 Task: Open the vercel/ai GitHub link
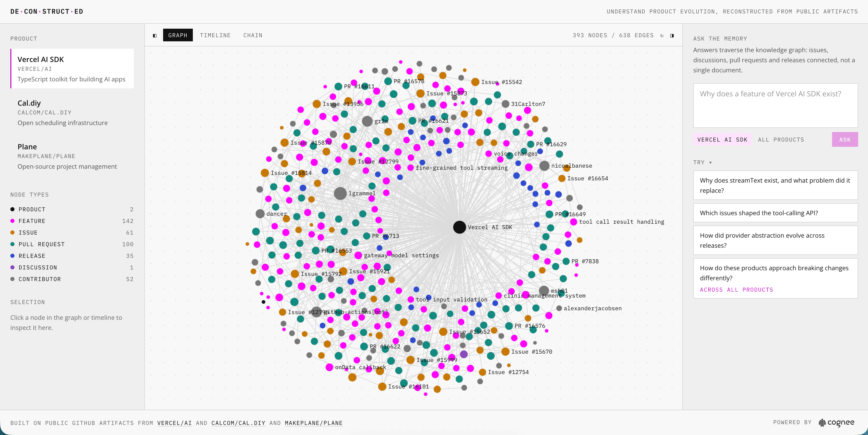(174, 423)
